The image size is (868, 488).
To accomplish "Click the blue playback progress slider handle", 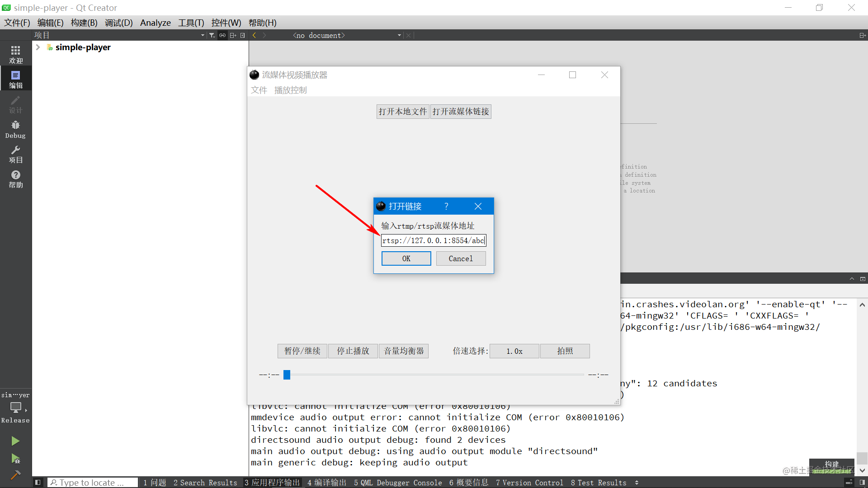I will [287, 375].
